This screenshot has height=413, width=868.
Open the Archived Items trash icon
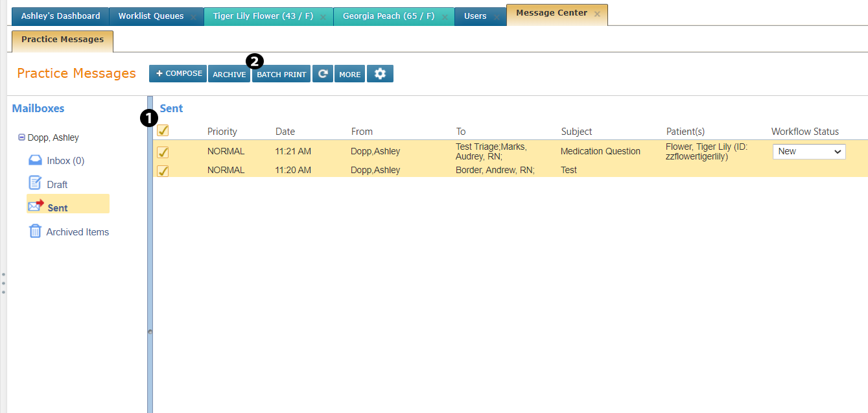tap(35, 231)
